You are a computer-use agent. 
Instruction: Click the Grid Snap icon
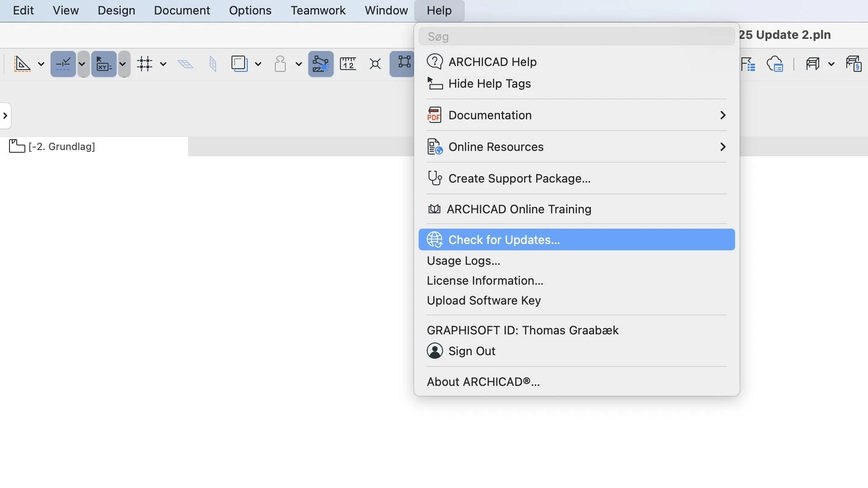(x=145, y=64)
